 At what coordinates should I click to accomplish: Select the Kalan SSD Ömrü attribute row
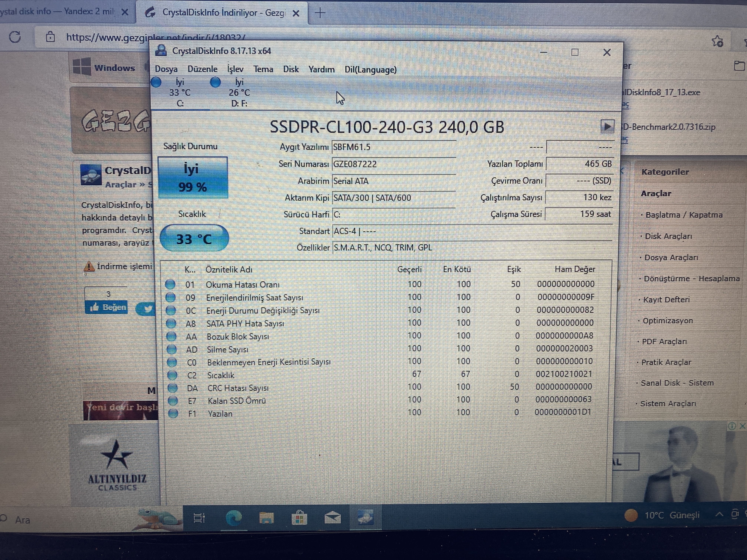pos(236,401)
